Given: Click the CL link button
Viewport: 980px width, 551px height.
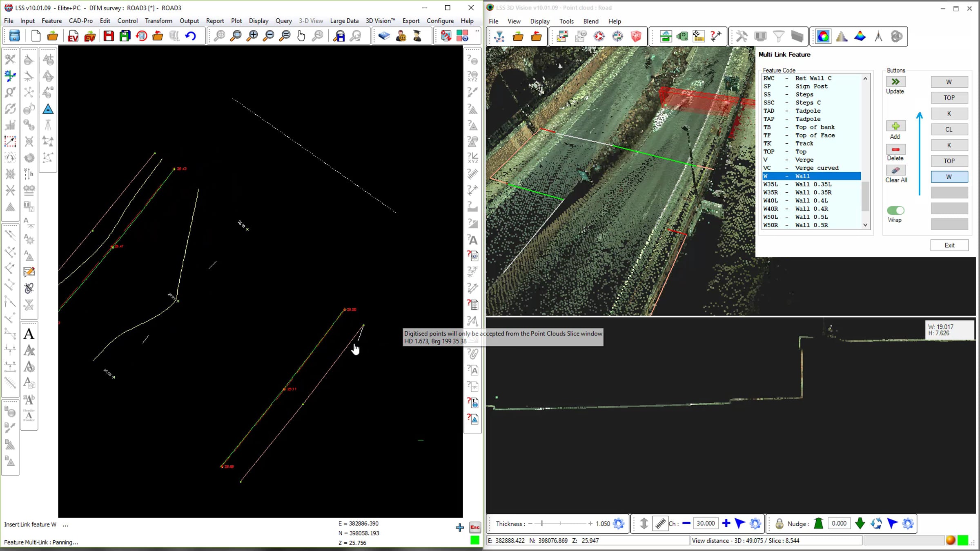Looking at the screenshot, I should pos(949,129).
